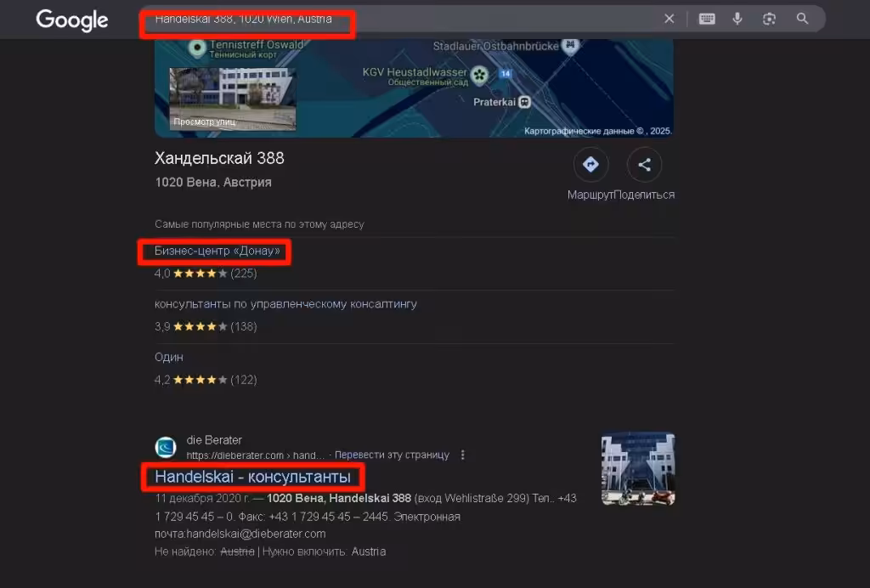Click the Картографические данные copyright text
Image resolution: width=870 pixels, height=588 pixels.
click(x=598, y=131)
